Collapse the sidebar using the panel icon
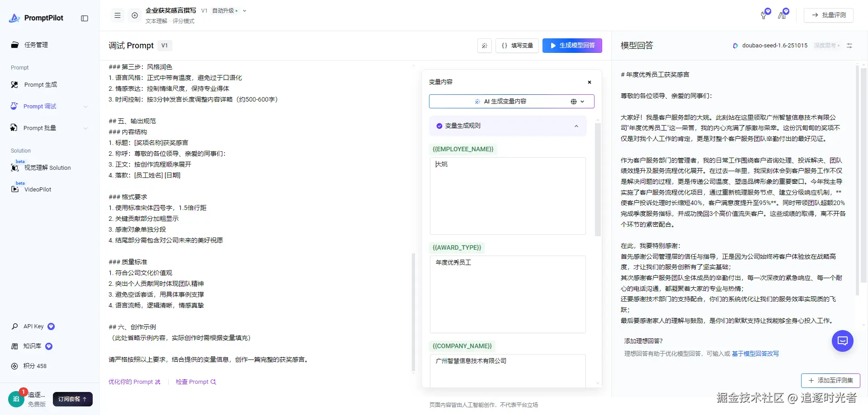The width and height of the screenshot is (868, 415). pyautogui.click(x=85, y=19)
